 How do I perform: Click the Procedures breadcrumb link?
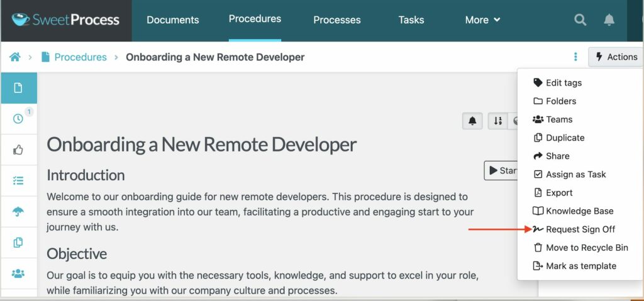tap(80, 57)
